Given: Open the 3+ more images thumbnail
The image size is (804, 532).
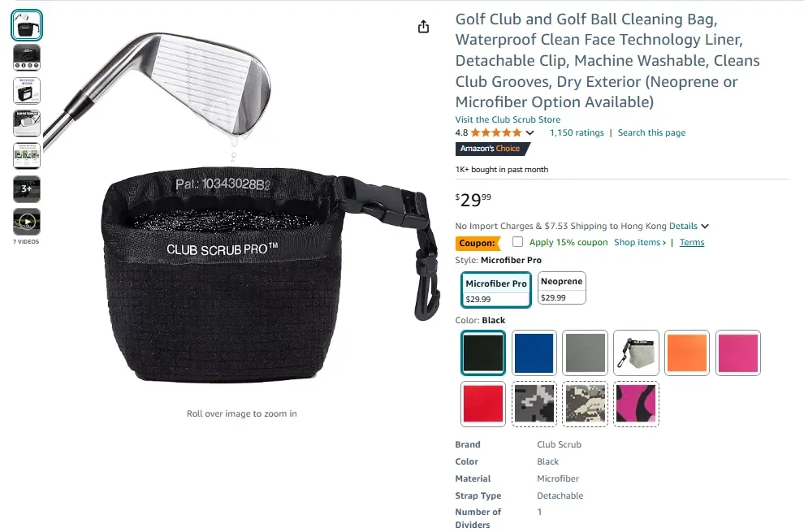Looking at the screenshot, I should pyautogui.click(x=27, y=188).
